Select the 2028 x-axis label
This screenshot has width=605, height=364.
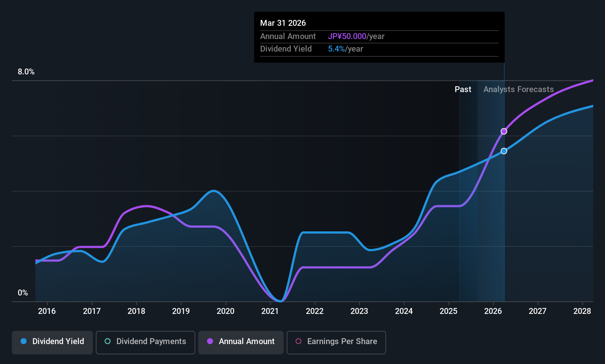582,311
